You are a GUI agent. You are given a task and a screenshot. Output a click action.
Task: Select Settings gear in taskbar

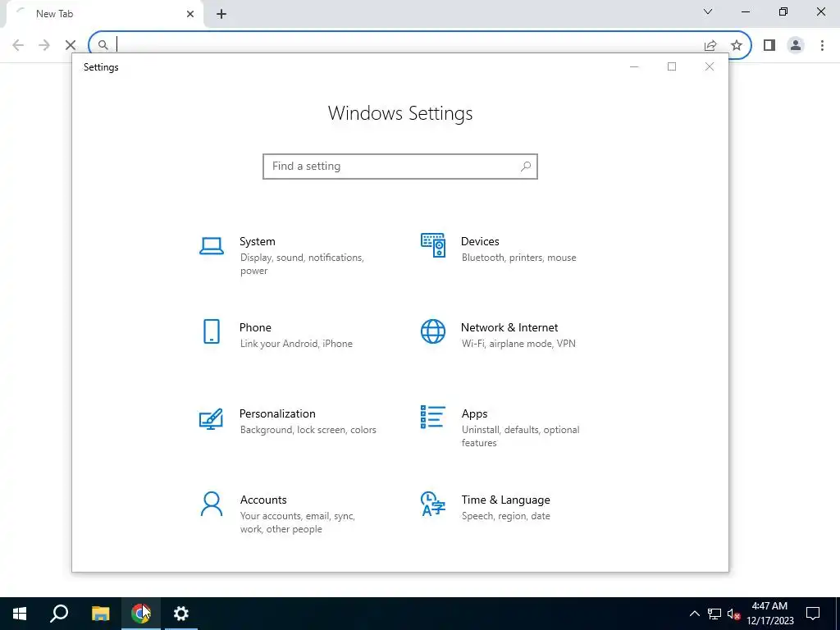181,614
